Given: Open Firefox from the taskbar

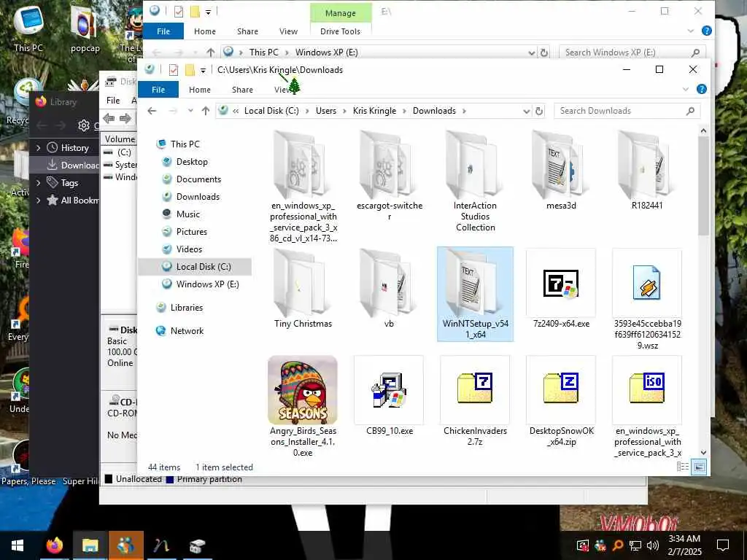Looking at the screenshot, I should [x=54, y=545].
